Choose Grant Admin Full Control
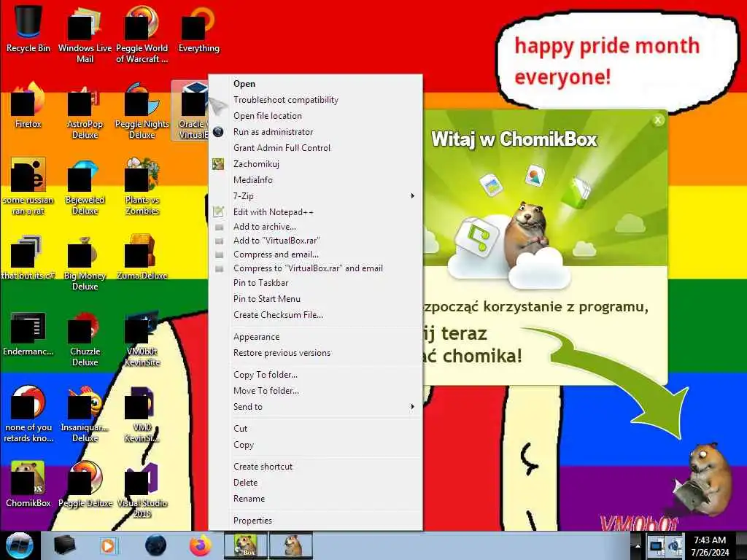This screenshot has width=747, height=560. coord(315,147)
